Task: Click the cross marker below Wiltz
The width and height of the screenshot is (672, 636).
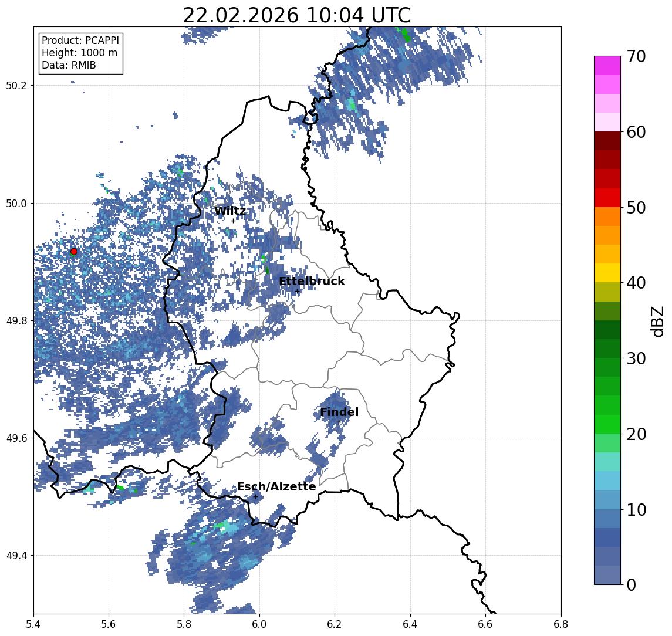Action: [233, 221]
